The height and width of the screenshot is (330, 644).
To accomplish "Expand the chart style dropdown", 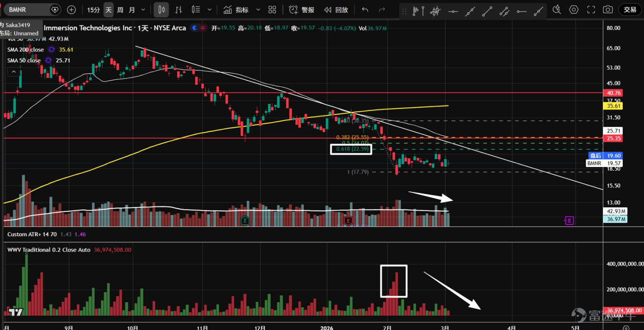I will (209, 10).
